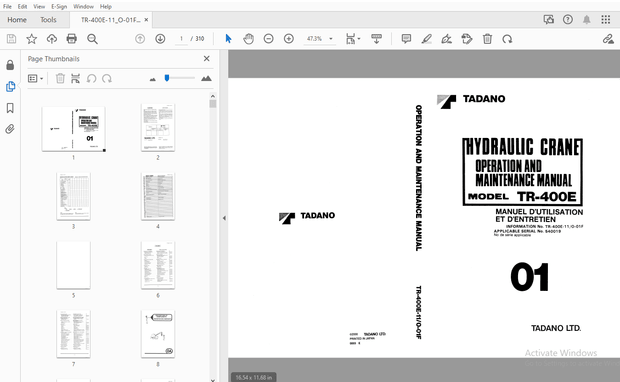Open the Attachments paperclip panel
Viewport: 620px width, 382px height.
(x=10, y=129)
